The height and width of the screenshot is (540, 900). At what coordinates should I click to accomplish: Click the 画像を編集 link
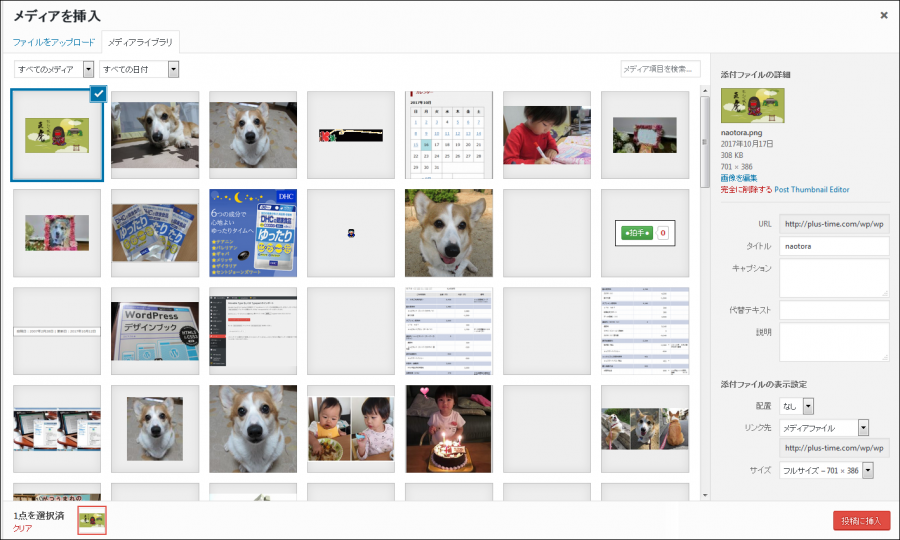tap(740, 177)
